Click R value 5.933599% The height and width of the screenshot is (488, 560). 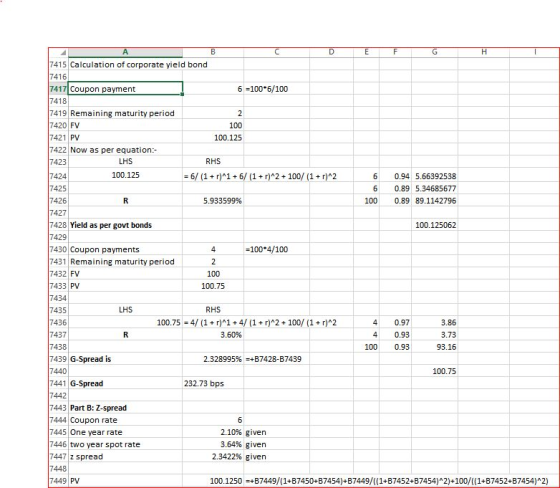tap(222, 201)
